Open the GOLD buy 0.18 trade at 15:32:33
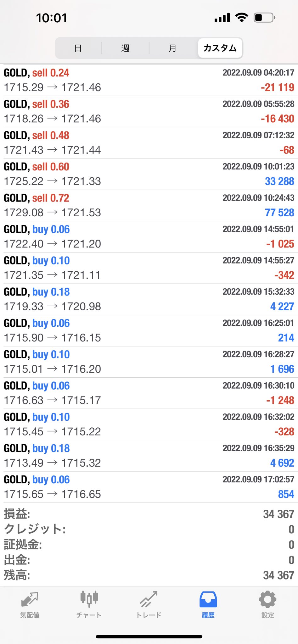 [149, 299]
